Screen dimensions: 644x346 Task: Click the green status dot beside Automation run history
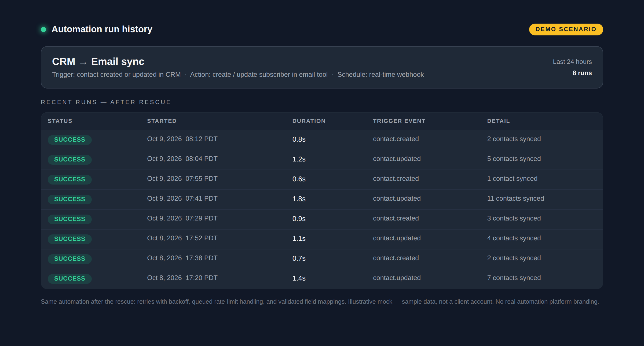[43, 29]
